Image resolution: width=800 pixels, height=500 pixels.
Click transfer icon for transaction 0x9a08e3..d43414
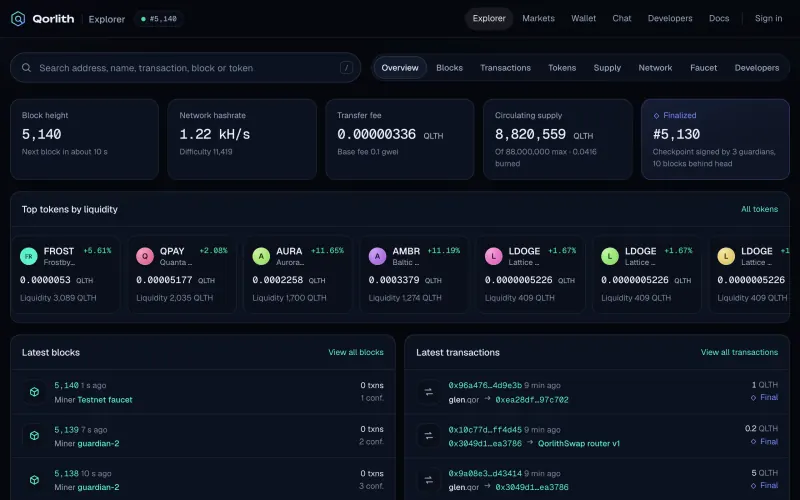[429, 480]
